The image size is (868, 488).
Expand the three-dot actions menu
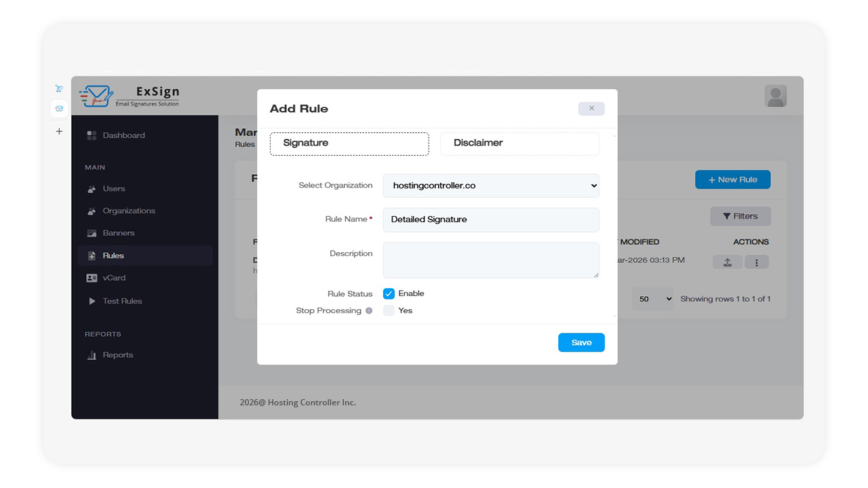[757, 262]
